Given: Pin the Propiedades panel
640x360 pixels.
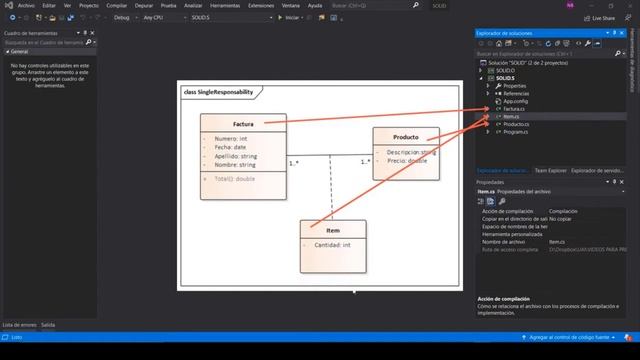Looking at the screenshot, I should pyautogui.click(x=614, y=182).
